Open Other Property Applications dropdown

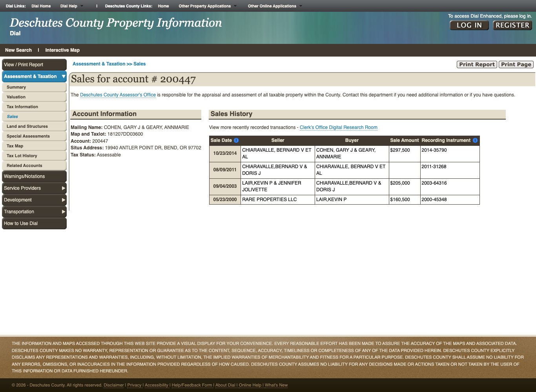point(208,6)
